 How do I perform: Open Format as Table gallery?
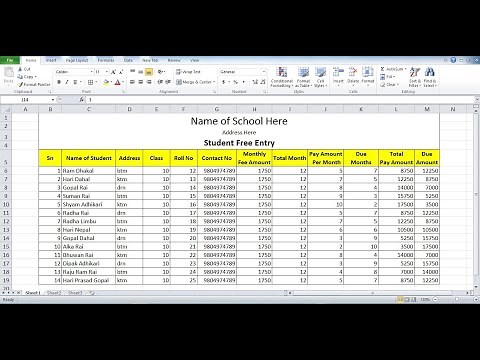(x=303, y=77)
